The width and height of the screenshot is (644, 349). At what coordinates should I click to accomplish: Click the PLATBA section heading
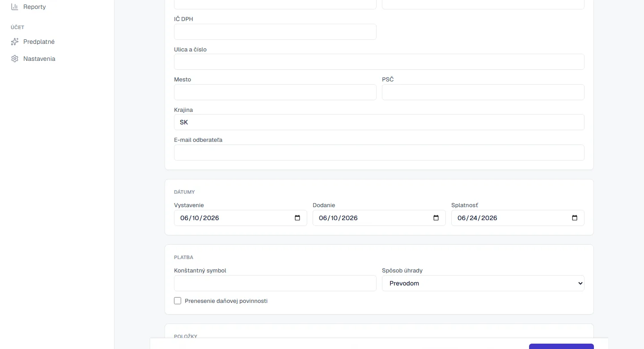pos(183,257)
